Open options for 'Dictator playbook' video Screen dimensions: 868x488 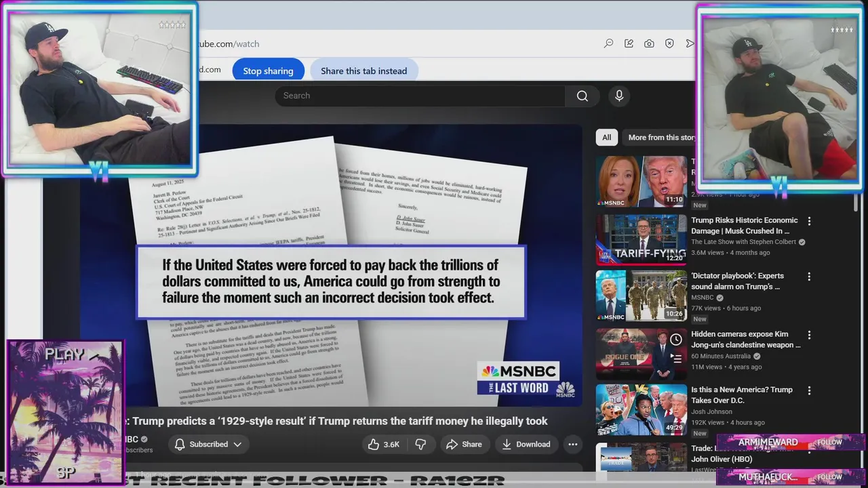[809, 277]
